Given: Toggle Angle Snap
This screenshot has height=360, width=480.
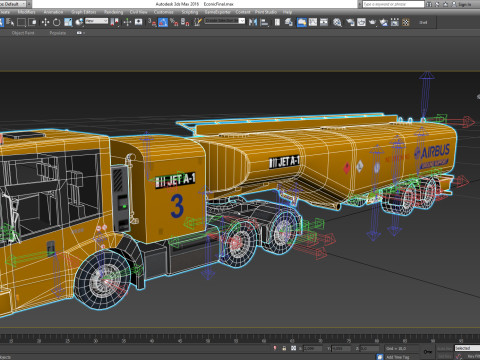Looking at the screenshot, I should pyautogui.click(x=163, y=22).
